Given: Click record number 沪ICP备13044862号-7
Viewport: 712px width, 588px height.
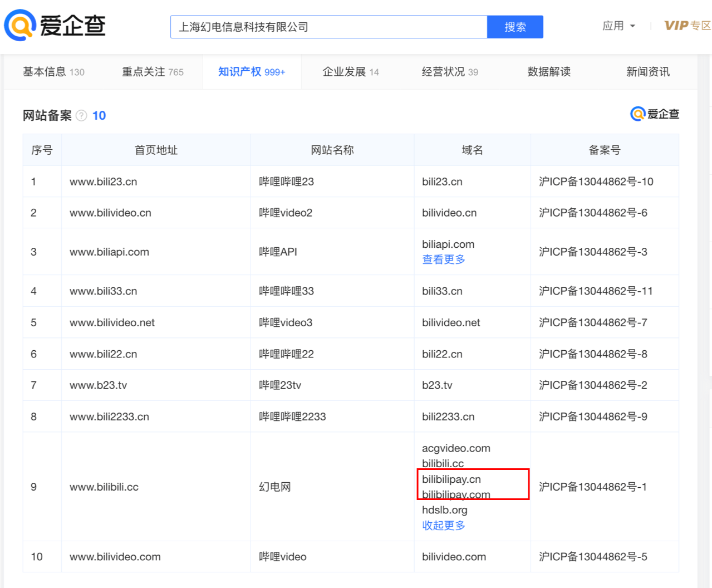Looking at the screenshot, I should point(593,322).
